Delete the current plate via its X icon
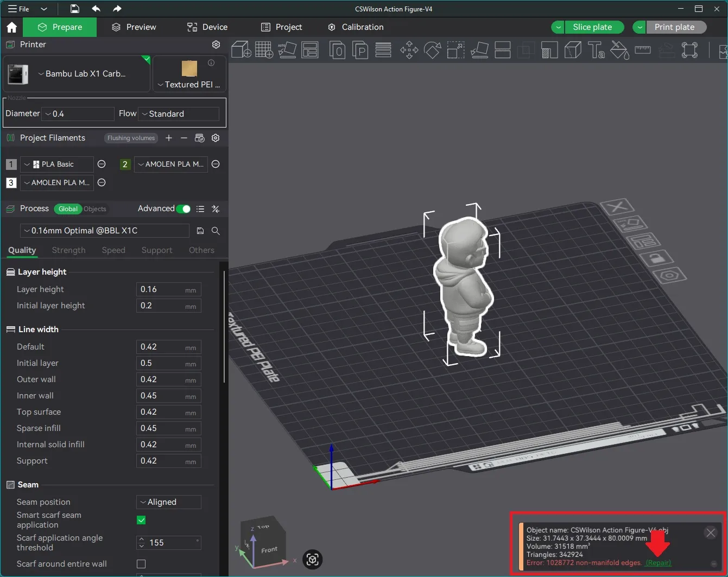The height and width of the screenshot is (577, 728). [x=617, y=207]
